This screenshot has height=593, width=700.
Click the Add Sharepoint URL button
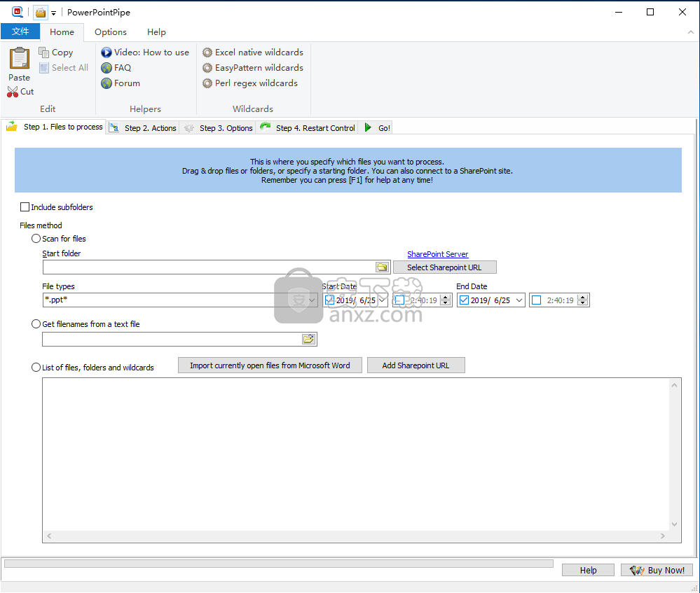click(416, 365)
